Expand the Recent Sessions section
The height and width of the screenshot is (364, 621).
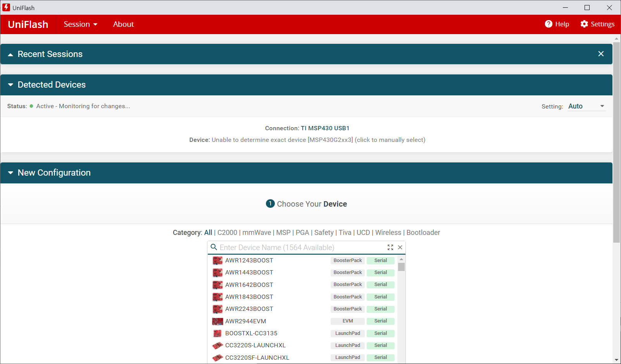[10, 54]
